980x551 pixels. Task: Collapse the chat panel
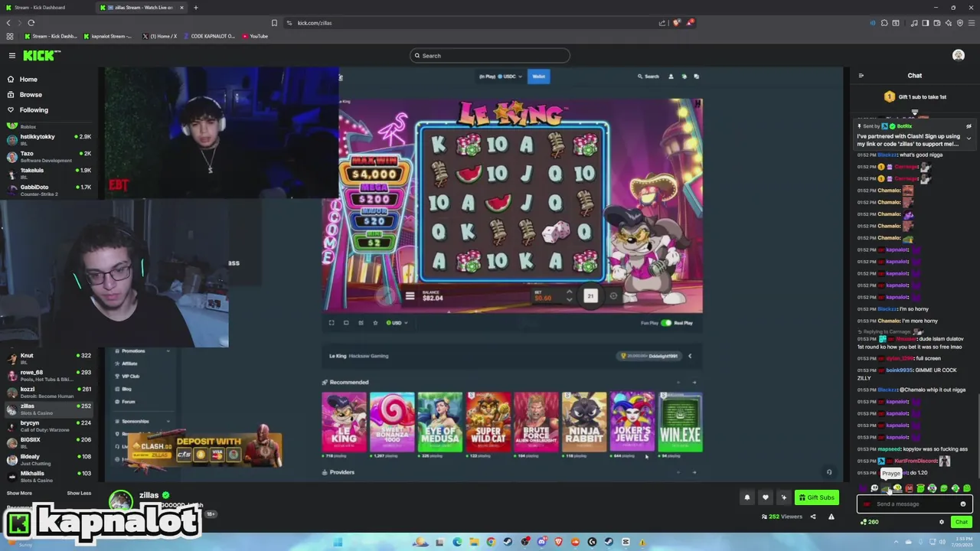pyautogui.click(x=861, y=76)
